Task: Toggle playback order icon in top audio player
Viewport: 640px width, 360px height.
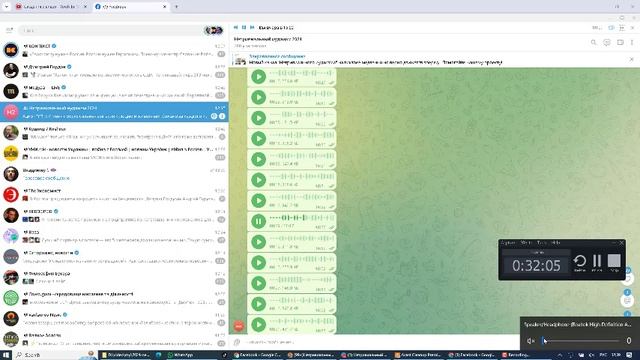Action: pos(622,28)
